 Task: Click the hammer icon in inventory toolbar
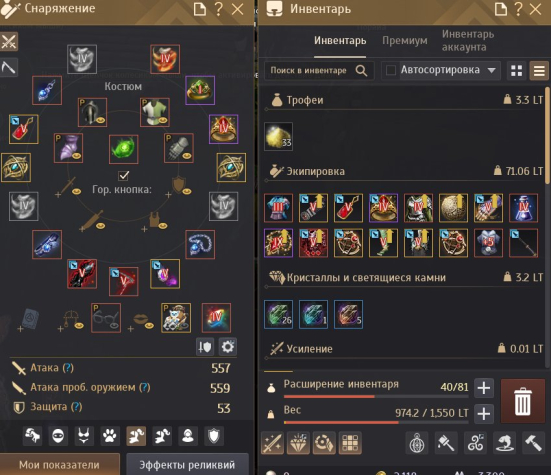click(533, 443)
